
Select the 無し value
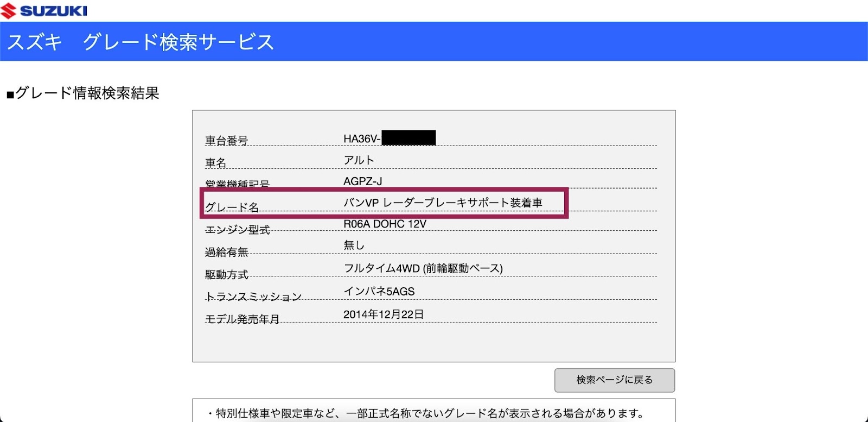(354, 245)
